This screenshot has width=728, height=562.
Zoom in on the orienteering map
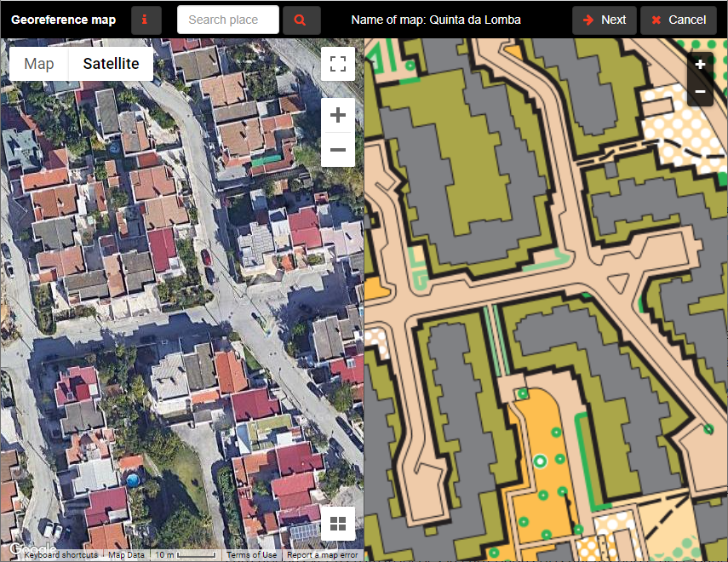700,65
